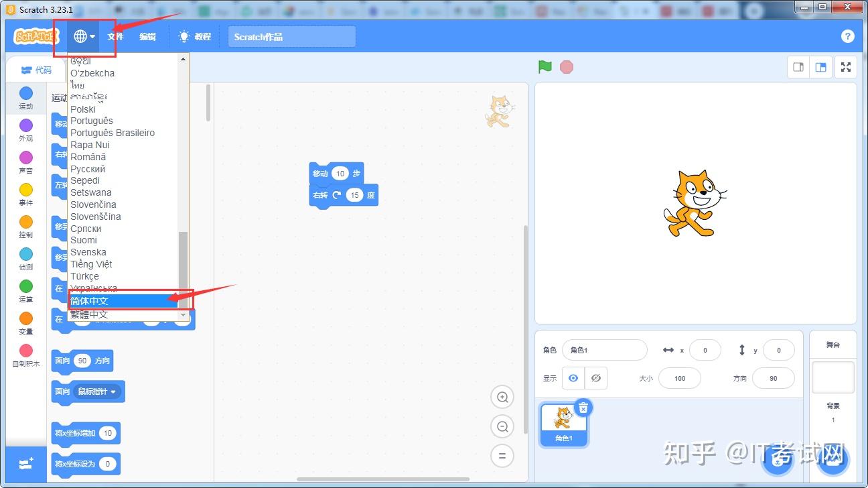Screen dimensions: 868x488
Task: Click the down arrow below 繁體中文
Action: [x=183, y=315]
